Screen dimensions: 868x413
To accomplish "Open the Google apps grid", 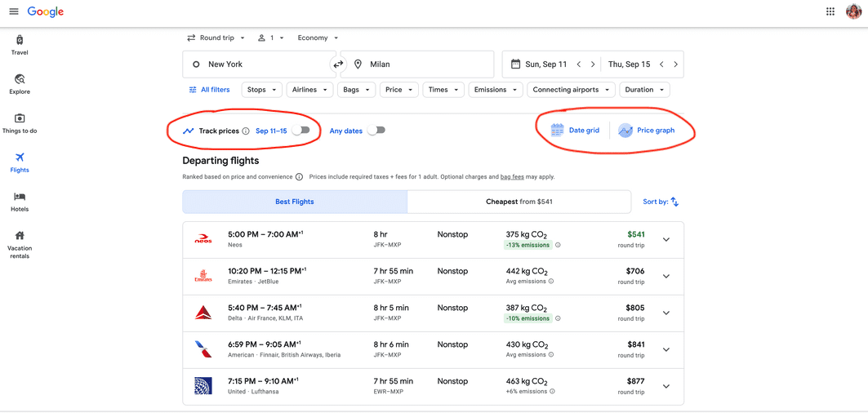I will click(830, 11).
